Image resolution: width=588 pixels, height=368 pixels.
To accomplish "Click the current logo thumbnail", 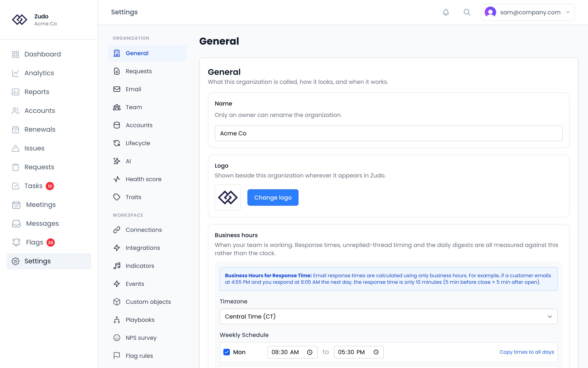I will pos(228,197).
